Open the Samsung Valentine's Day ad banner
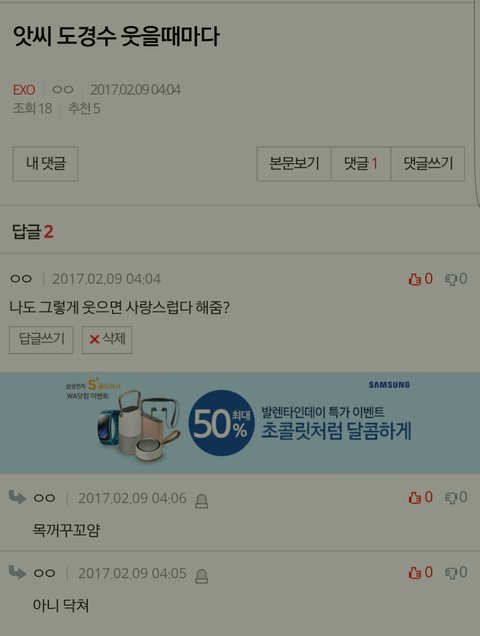 pyautogui.click(x=240, y=423)
